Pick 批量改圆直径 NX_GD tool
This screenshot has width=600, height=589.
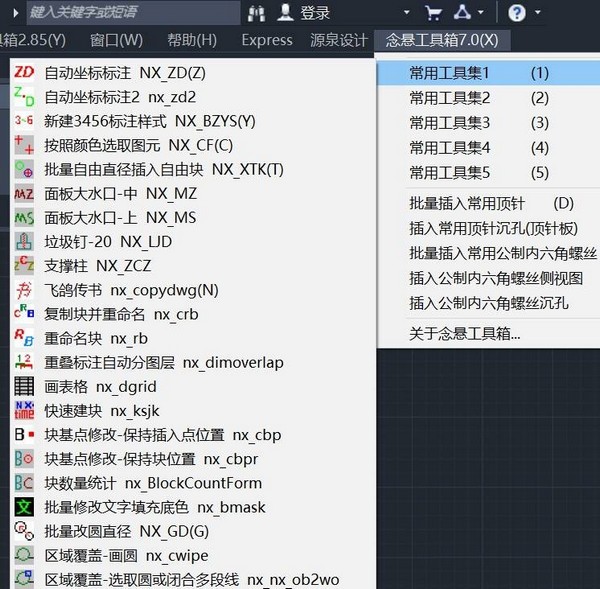click(126, 531)
